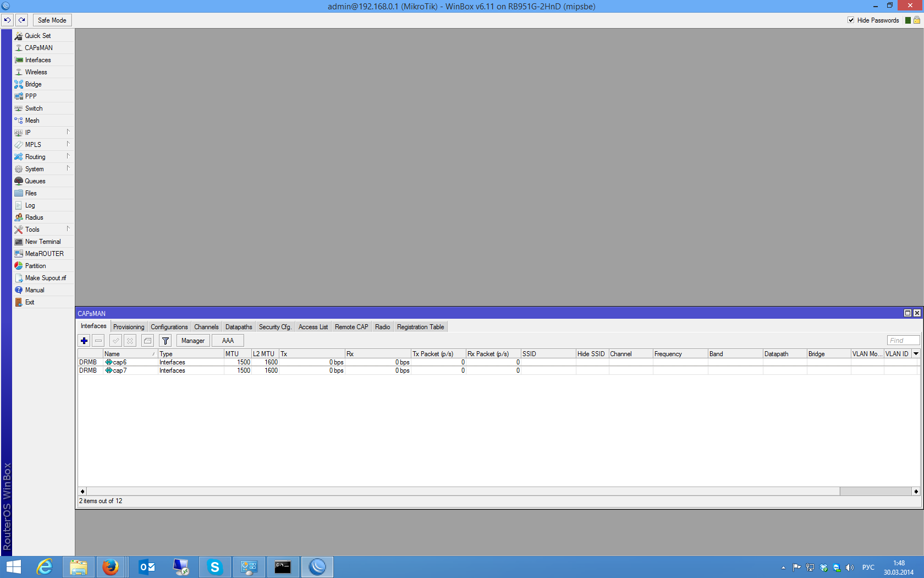Click the Redo arrow icon

[21, 20]
